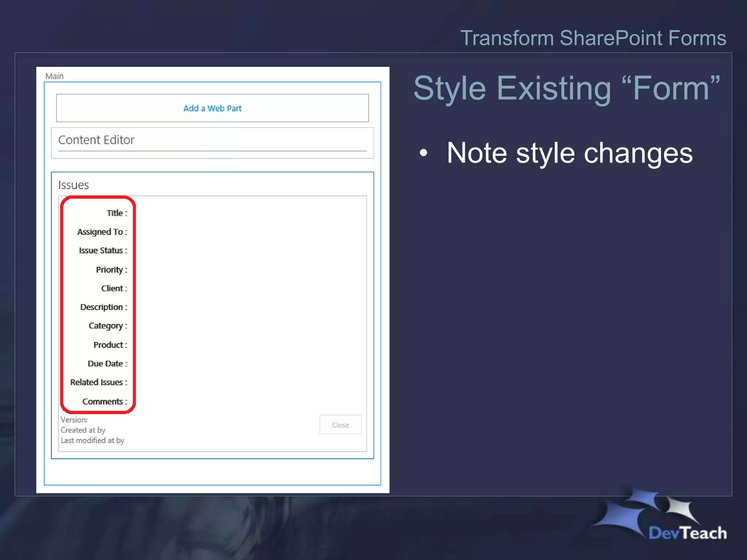Screen dimensions: 747x560
Task: Click the Main zone label
Action: pyautogui.click(x=54, y=76)
